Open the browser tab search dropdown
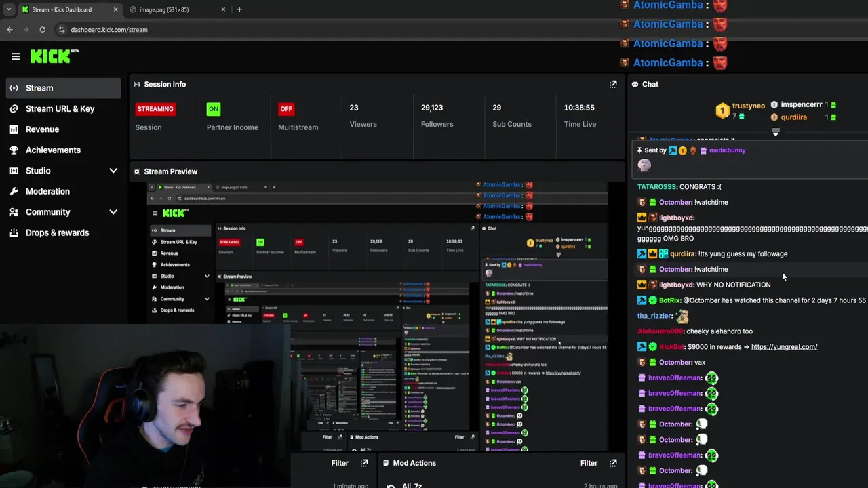 pyautogui.click(x=8, y=9)
